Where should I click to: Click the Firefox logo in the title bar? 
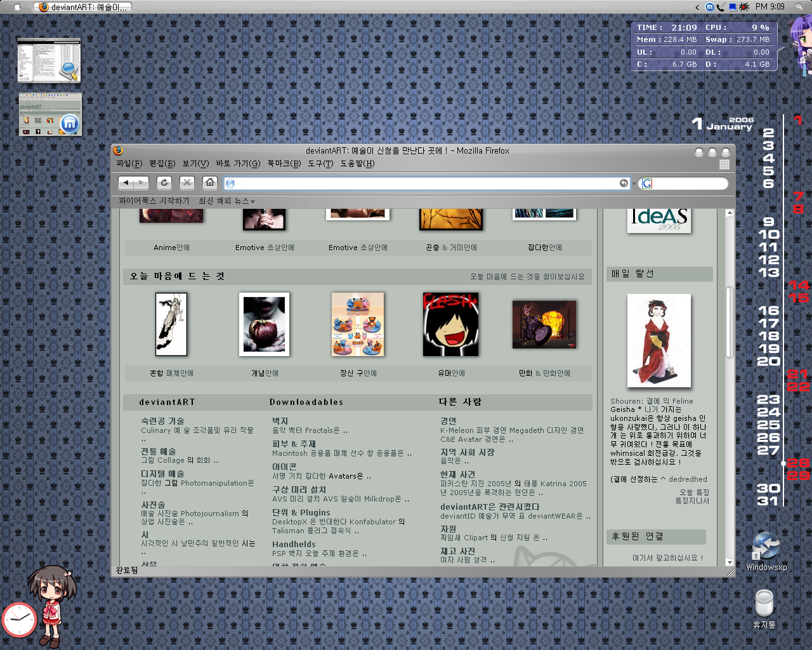[x=118, y=150]
